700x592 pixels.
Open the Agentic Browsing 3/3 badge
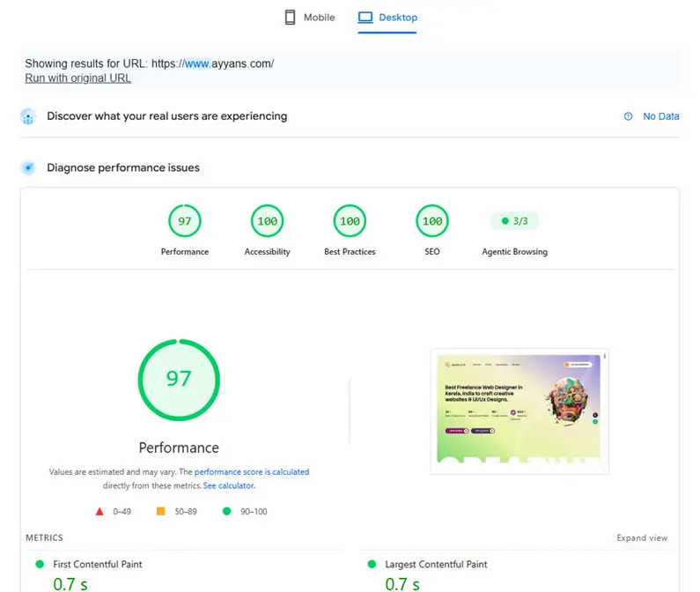pos(515,221)
